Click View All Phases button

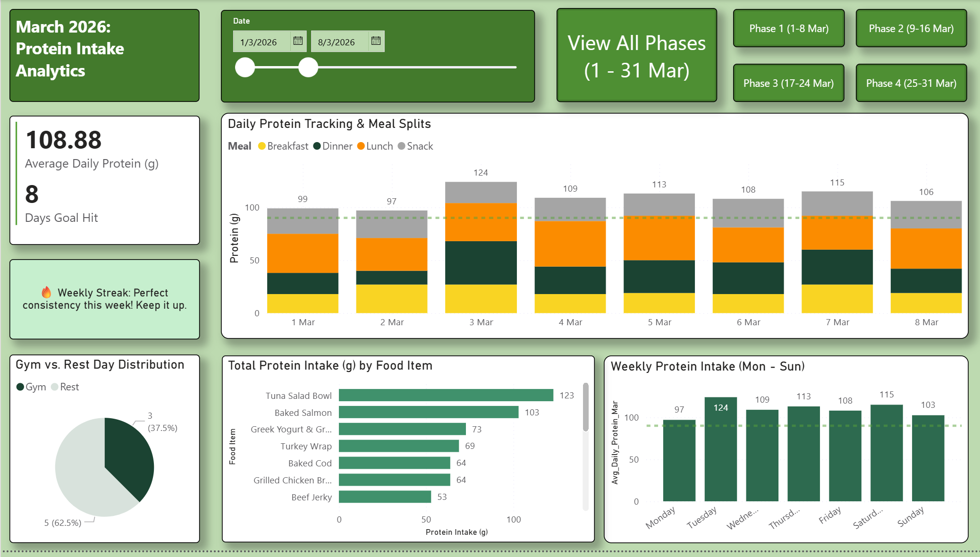(x=636, y=56)
